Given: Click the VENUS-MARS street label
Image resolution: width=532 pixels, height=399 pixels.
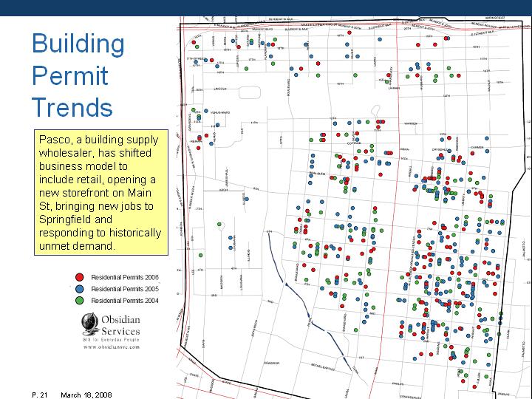Looking at the screenshot, I should (x=220, y=112).
